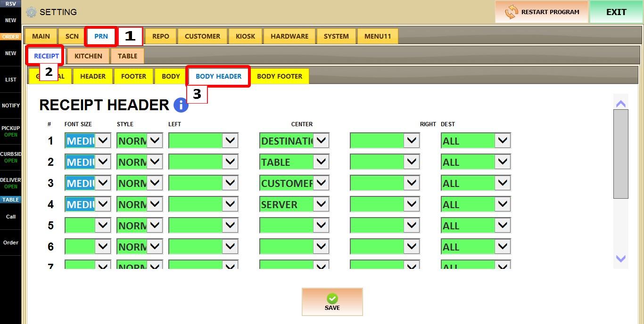Click the vertical scrollbar thumb
Screen dimensions: 644x324
[621, 154]
